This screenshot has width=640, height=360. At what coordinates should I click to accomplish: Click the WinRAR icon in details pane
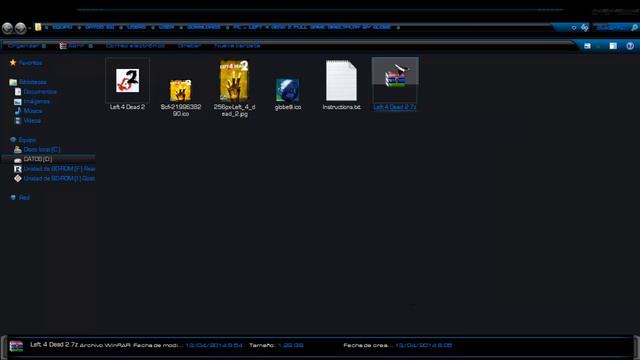coord(16,346)
